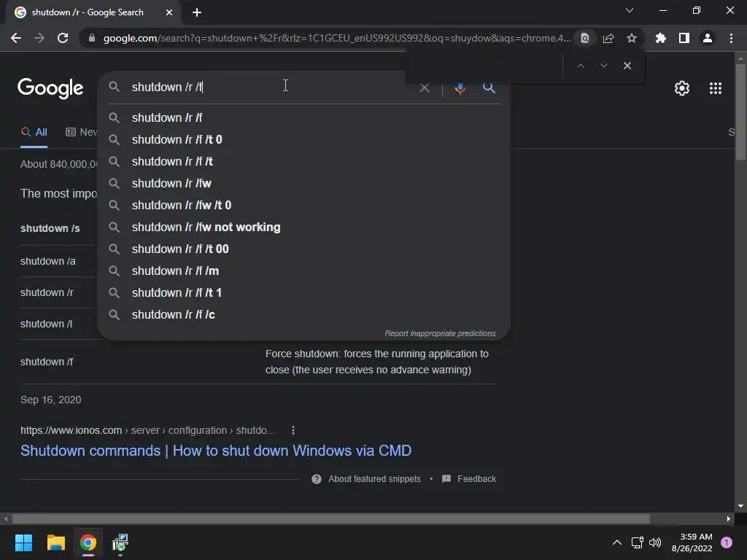Share this page from the address bar

[x=608, y=38]
